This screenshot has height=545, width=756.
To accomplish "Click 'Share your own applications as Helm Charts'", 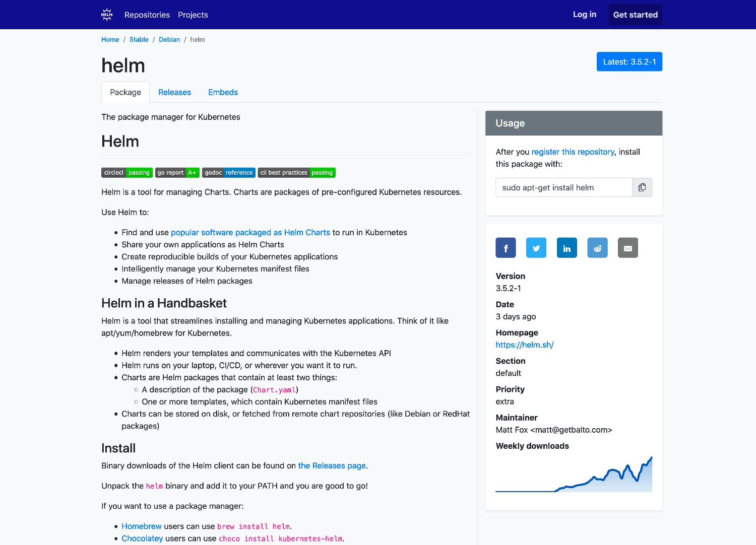I will click(x=203, y=244).
